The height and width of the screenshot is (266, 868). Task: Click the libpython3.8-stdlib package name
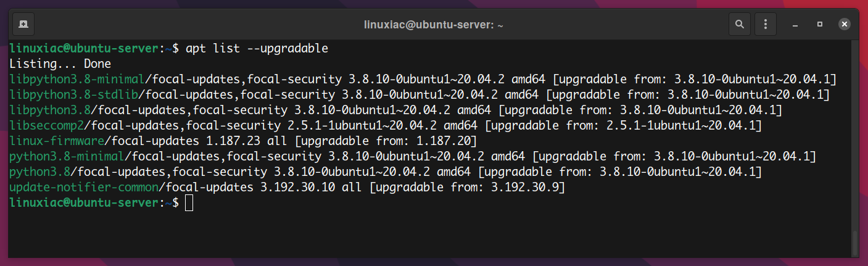coord(74,94)
